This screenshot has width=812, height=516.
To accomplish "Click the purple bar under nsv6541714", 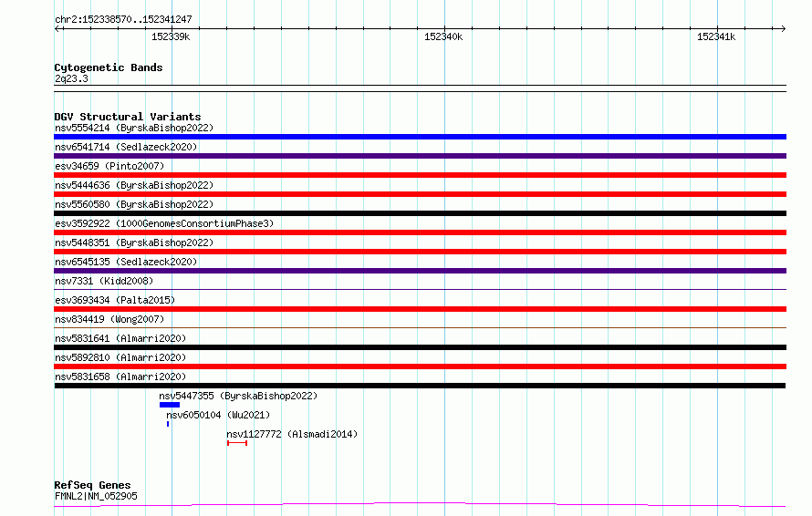I will pyautogui.click(x=420, y=156).
